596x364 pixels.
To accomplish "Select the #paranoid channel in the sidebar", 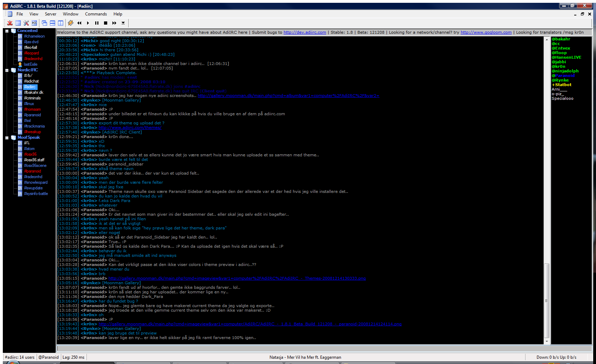I will click(33, 115).
